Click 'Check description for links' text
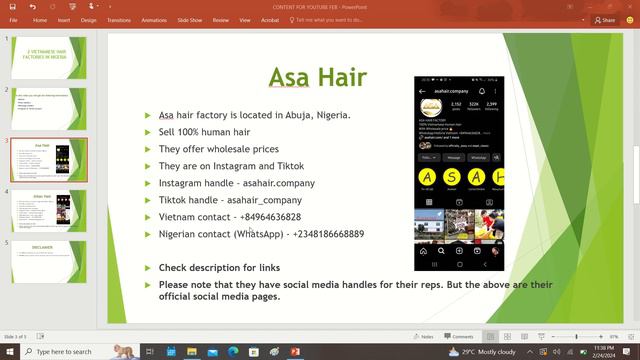The width and height of the screenshot is (640, 360). coord(219,268)
